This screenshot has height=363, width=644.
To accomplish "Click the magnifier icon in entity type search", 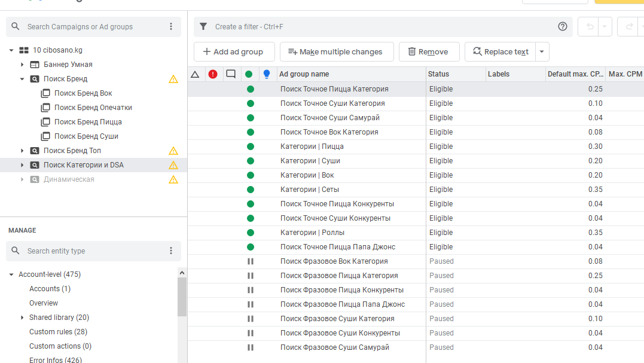I will pos(16,251).
